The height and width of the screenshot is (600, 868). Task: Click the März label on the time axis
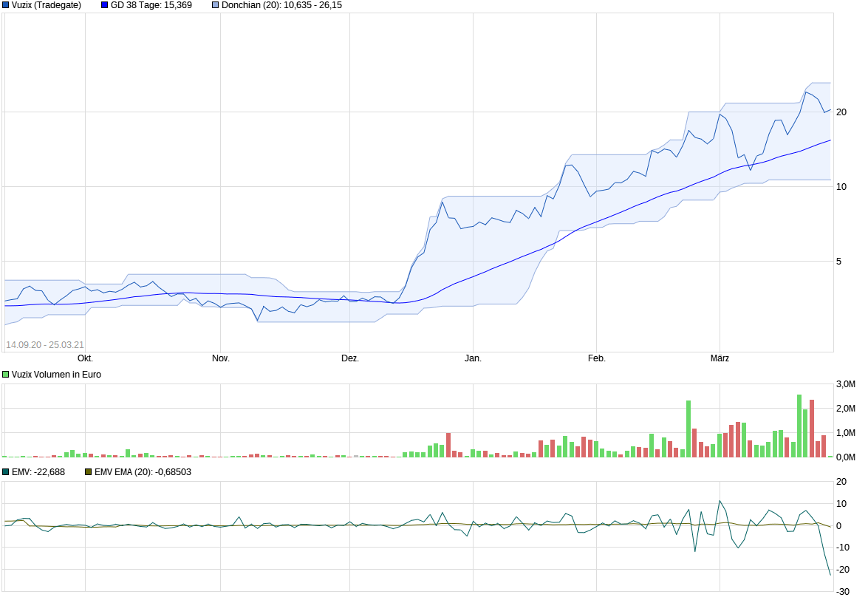tap(718, 358)
